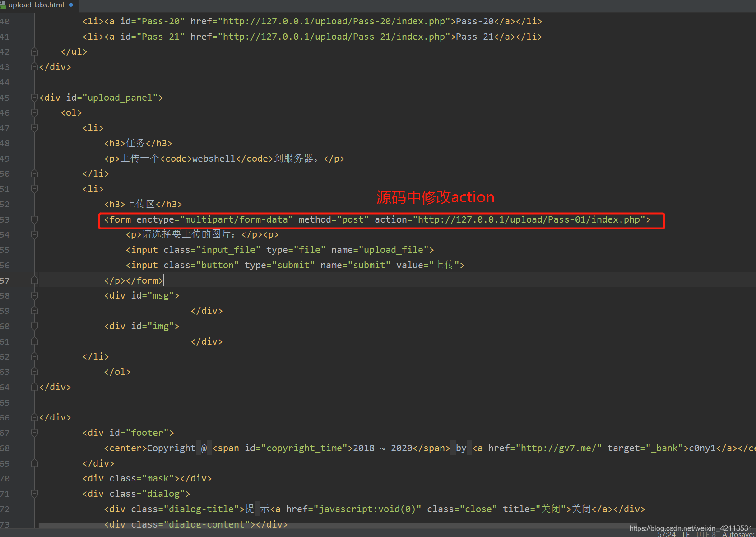Click the javascript:void(0) href string
Screen dimensions: 756x537
click(x=367, y=509)
